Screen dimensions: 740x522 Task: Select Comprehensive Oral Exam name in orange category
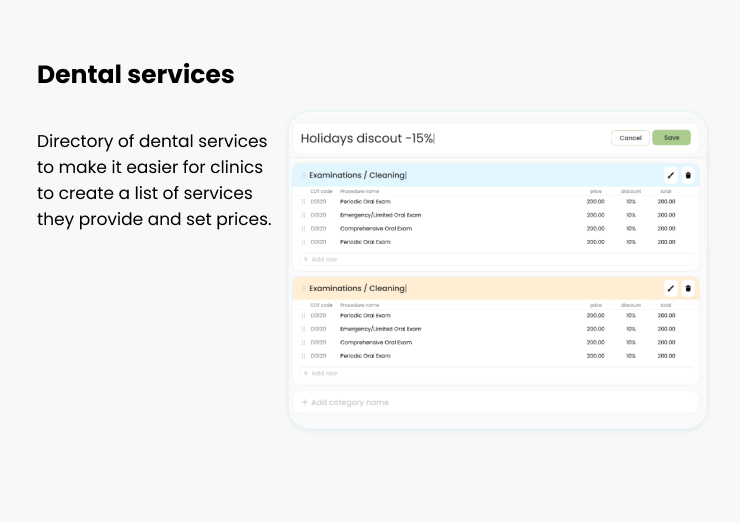click(376, 343)
